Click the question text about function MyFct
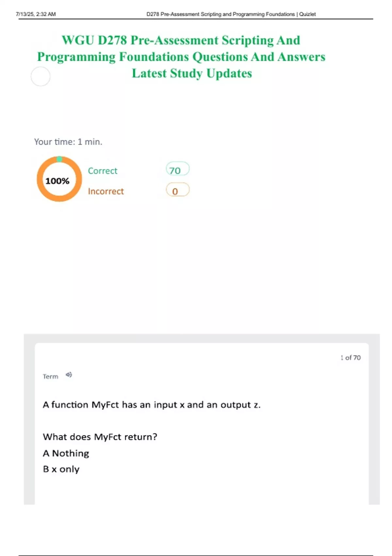392x556 pixels. 152,405
